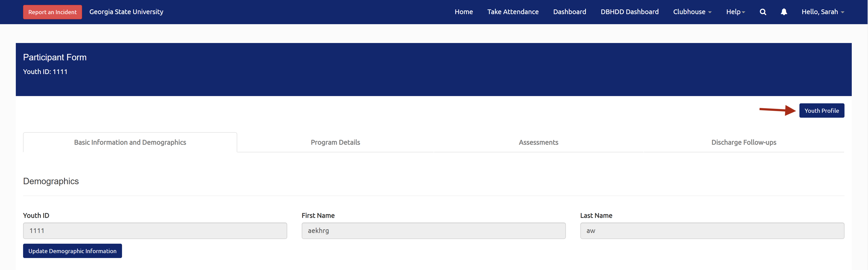The height and width of the screenshot is (270, 868).
Task: Click the Georgia State University brand link
Action: [126, 12]
